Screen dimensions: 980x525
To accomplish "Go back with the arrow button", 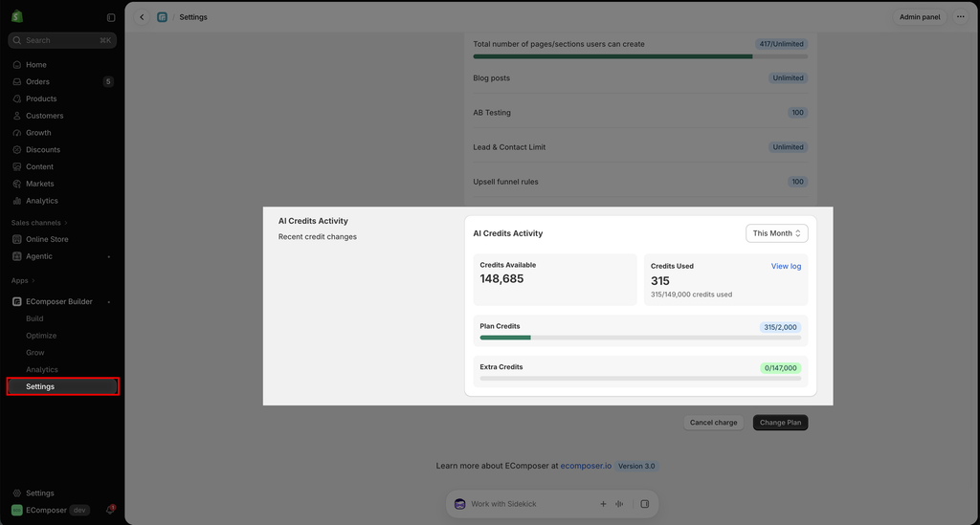I will coord(142,17).
